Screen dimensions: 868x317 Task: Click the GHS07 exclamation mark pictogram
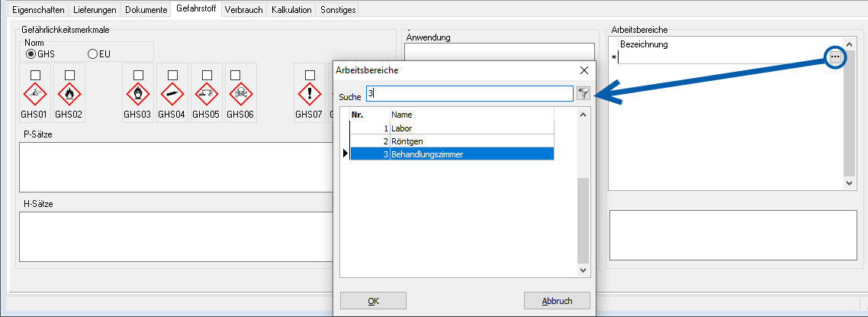pyautogui.click(x=310, y=95)
